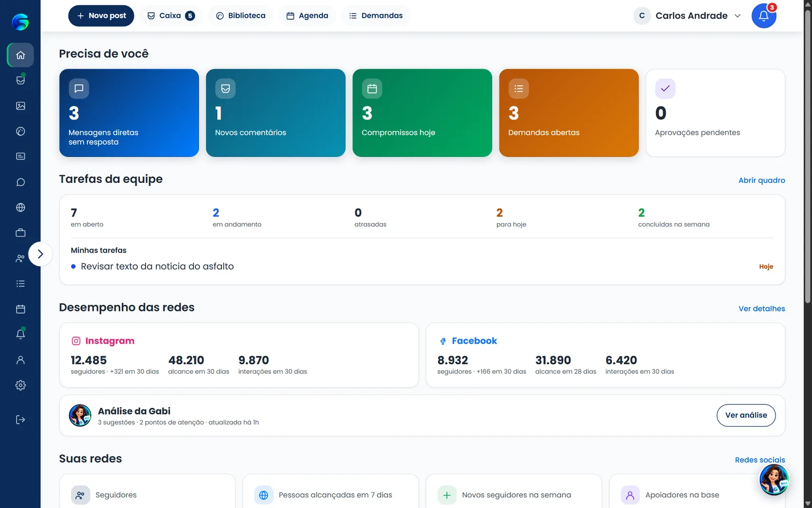Open the globe icon in sidebar
Image resolution: width=812 pixels, height=508 pixels.
coord(20,207)
